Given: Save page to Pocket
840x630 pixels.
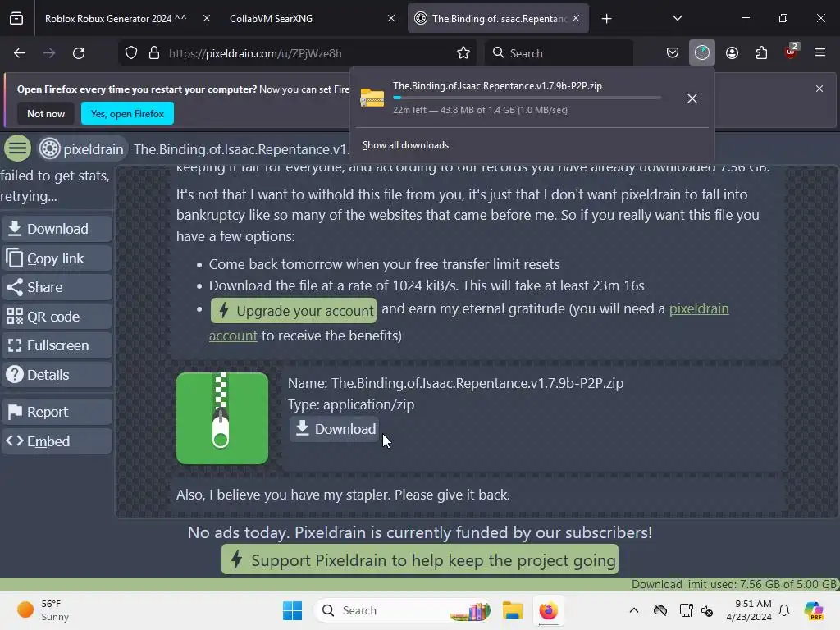Looking at the screenshot, I should (x=673, y=53).
